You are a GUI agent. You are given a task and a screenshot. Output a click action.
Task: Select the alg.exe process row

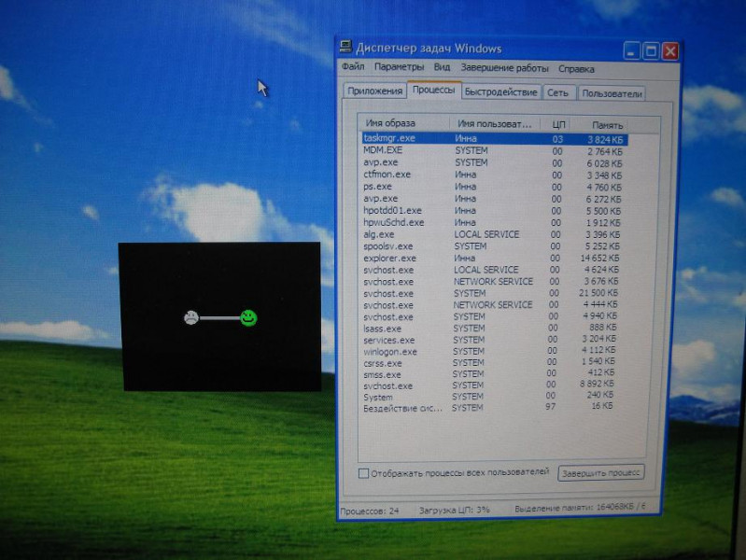coord(492,234)
